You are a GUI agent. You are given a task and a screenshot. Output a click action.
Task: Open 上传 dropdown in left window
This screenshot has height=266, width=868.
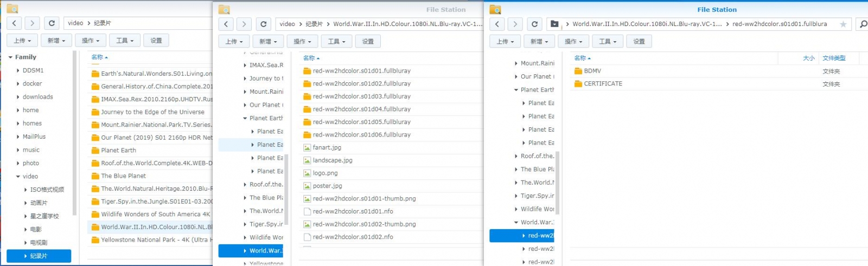coord(22,41)
